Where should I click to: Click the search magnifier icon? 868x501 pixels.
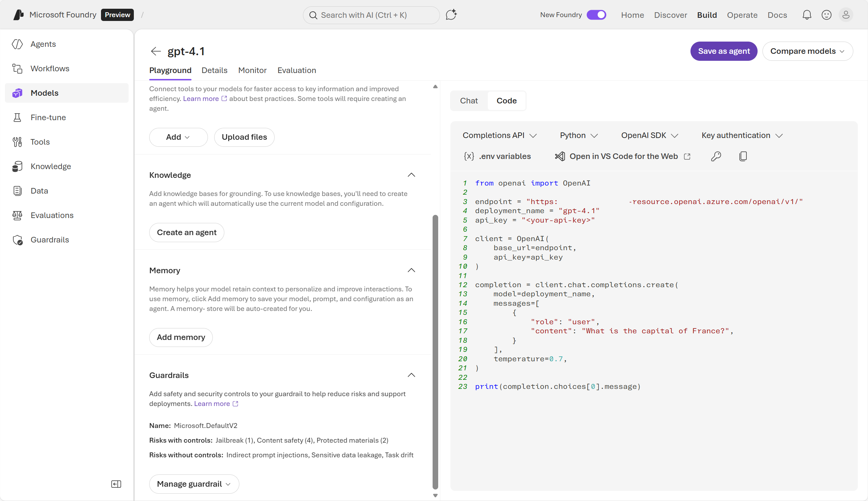click(x=313, y=15)
